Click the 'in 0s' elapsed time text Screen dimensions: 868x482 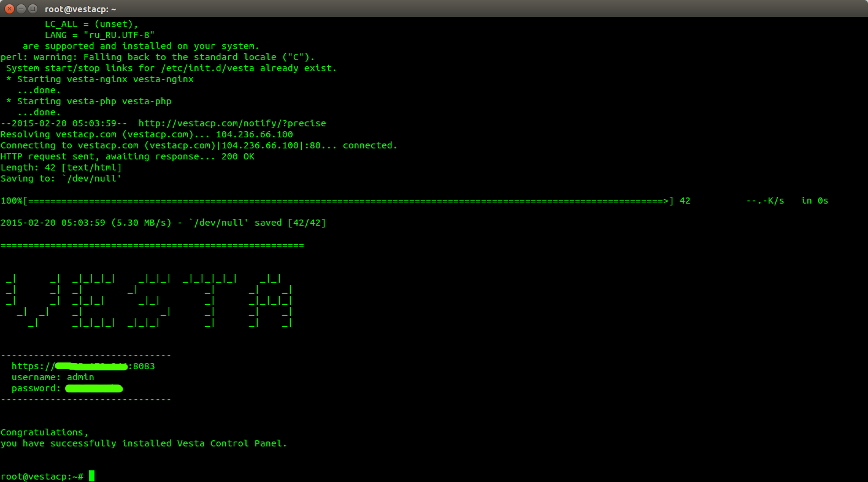815,201
